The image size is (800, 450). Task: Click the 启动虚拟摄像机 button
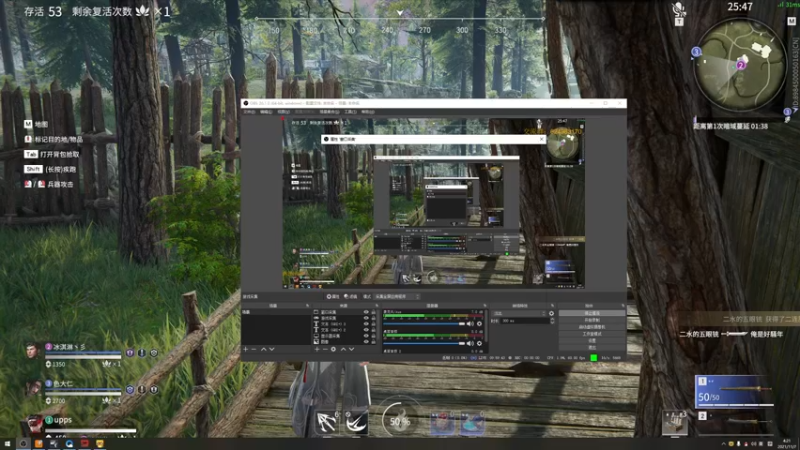coord(592,327)
